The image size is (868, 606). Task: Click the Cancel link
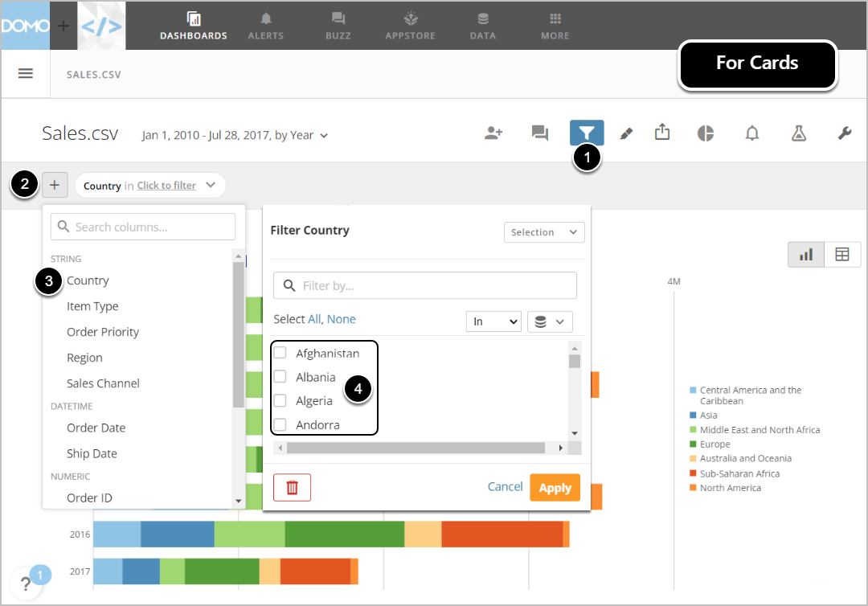[505, 486]
